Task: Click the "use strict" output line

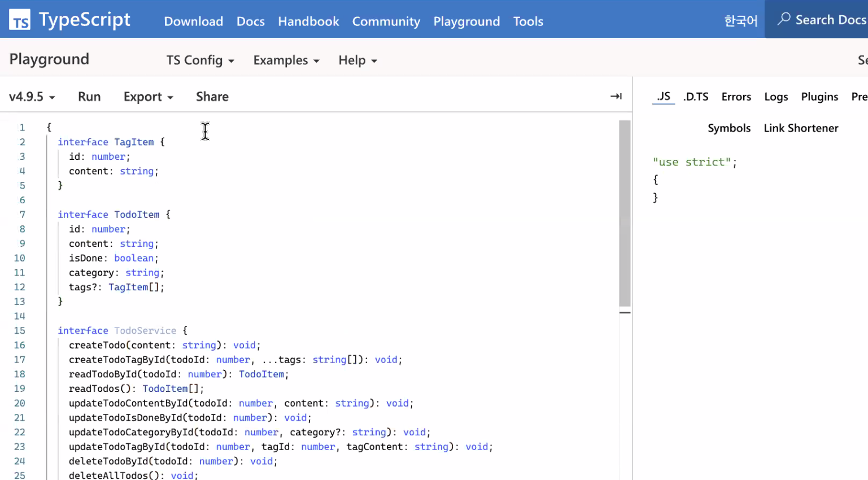Action: coord(695,162)
